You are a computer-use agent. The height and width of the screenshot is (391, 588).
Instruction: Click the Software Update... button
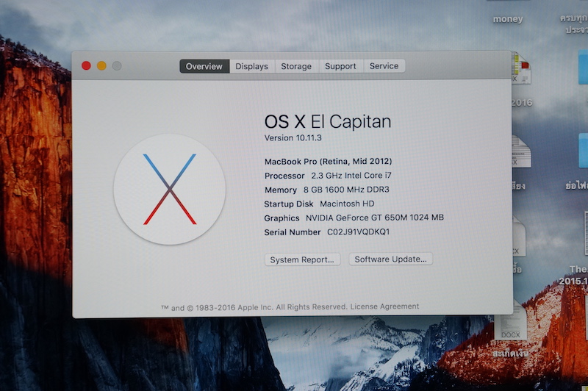391,259
